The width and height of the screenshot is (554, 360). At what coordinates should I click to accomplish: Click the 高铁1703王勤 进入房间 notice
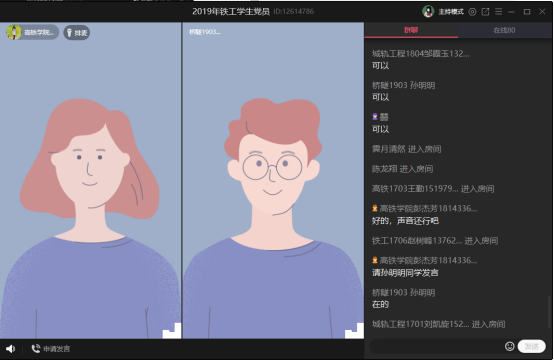[433, 189]
